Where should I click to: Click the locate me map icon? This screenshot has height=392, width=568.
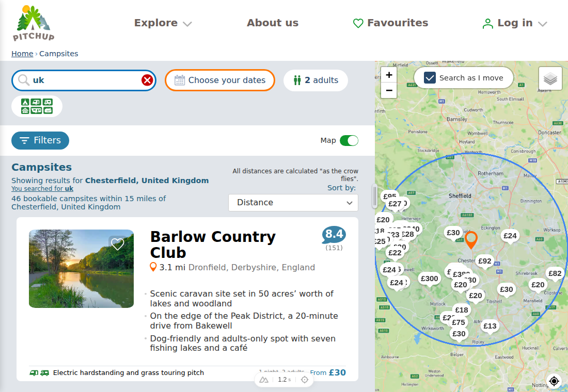coord(554,381)
